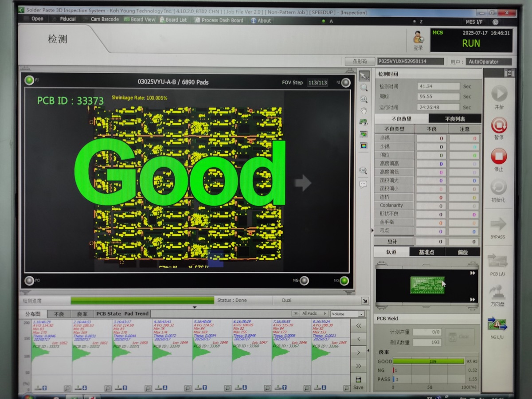Switch to the 不良列表 defect list tab
The height and width of the screenshot is (399, 532).
(x=455, y=119)
